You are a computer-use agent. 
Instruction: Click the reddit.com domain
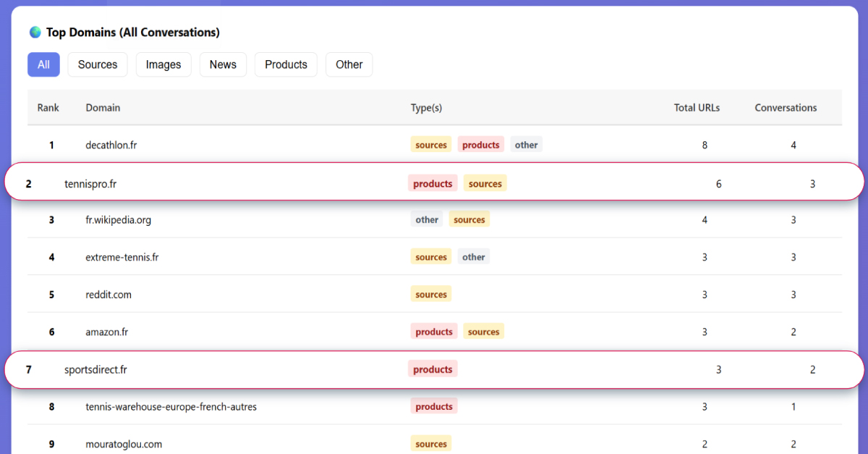(x=109, y=295)
